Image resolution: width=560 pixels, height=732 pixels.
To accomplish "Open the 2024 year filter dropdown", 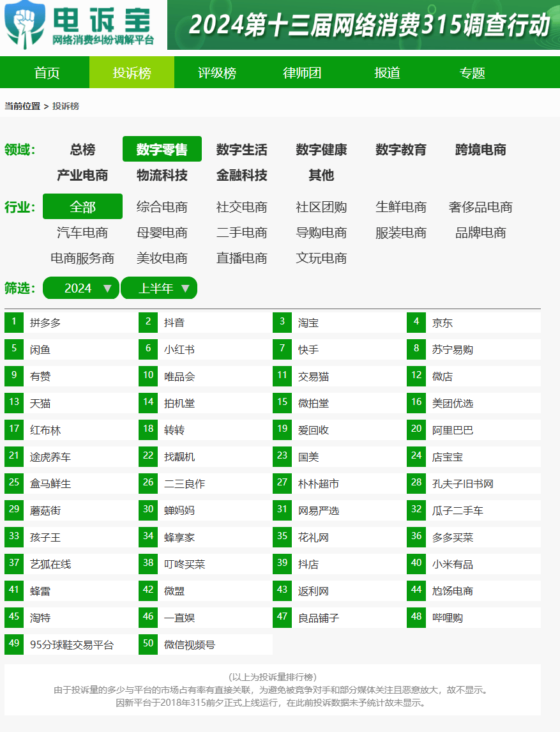I will click(x=80, y=288).
